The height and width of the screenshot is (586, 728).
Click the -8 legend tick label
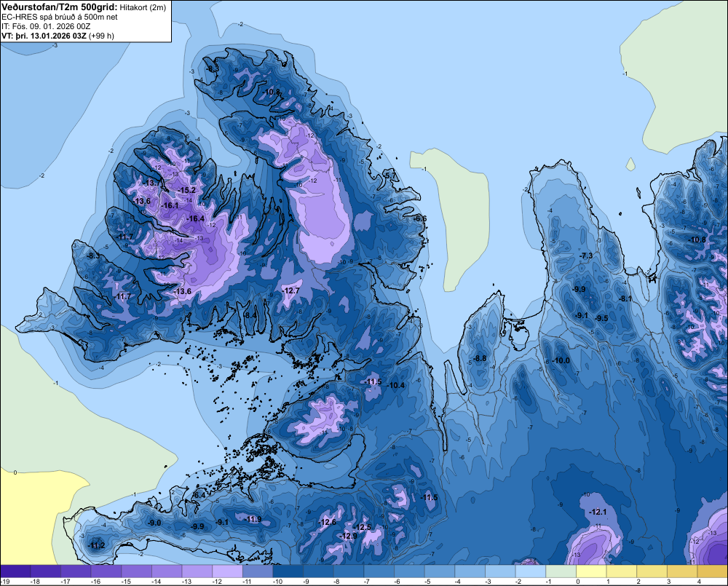[338, 582]
